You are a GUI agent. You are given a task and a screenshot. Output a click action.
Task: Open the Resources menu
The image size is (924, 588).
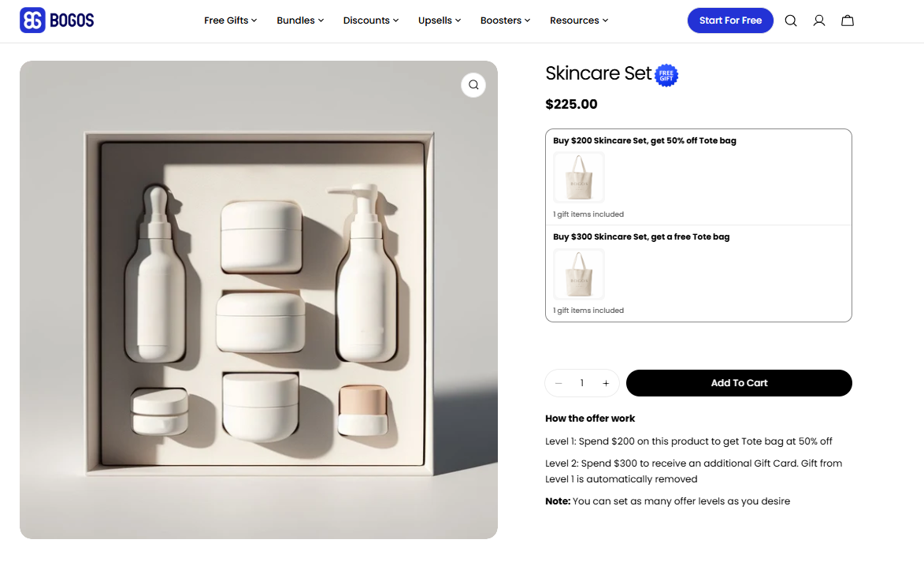pyautogui.click(x=579, y=20)
